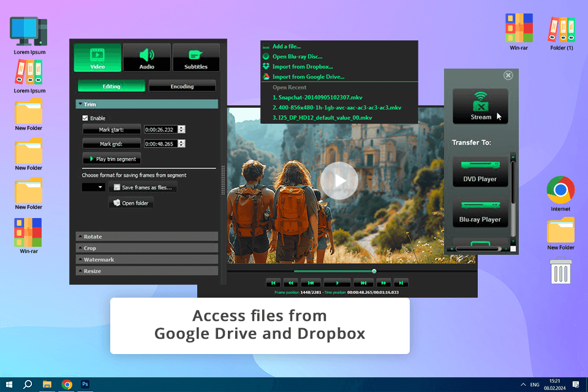Viewport: 588px width, 392px height.
Task: Click the Mark end button
Action: [111, 144]
